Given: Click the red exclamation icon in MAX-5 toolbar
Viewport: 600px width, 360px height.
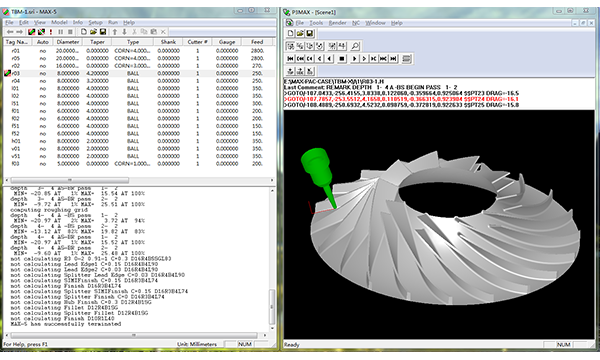Looking at the screenshot, I should pyautogui.click(x=51, y=32).
